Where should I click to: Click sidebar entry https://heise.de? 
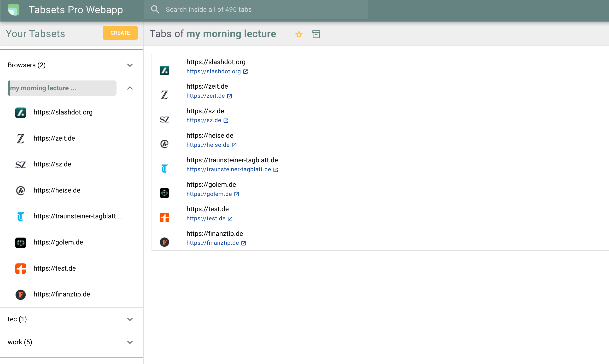[x=57, y=190]
